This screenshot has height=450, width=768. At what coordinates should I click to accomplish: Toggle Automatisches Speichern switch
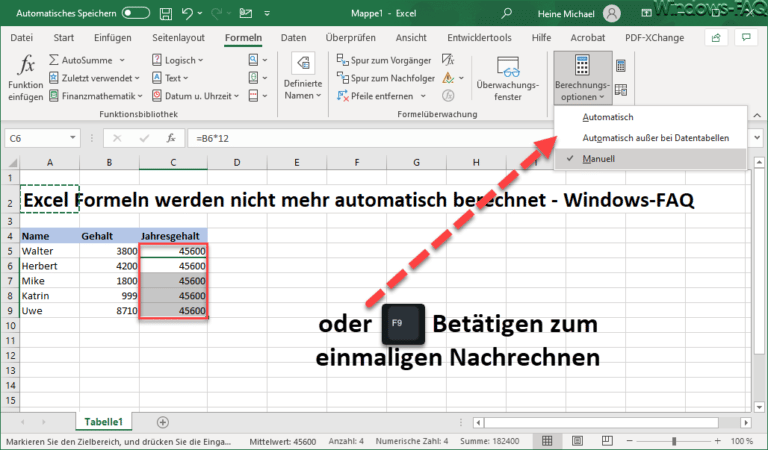(136, 13)
